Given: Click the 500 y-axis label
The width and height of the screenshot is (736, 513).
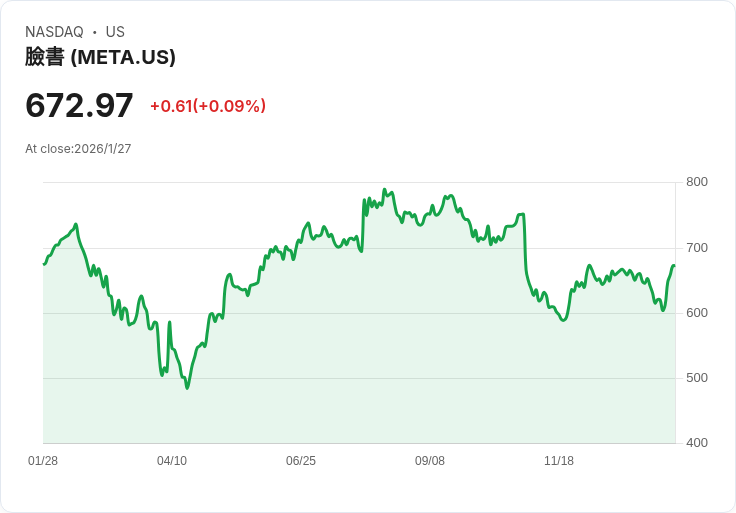Looking at the screenshot, I should click(x=697, y=378).
